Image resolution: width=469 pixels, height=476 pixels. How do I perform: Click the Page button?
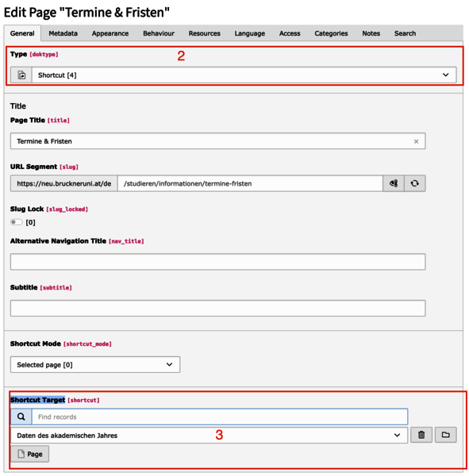click(30, 454)
